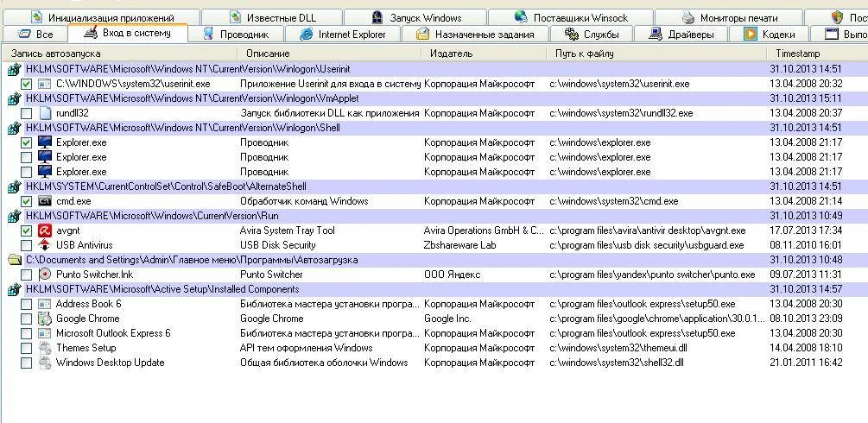
Task: Click the Google Chrome entry icon
Action: (45, 319)
